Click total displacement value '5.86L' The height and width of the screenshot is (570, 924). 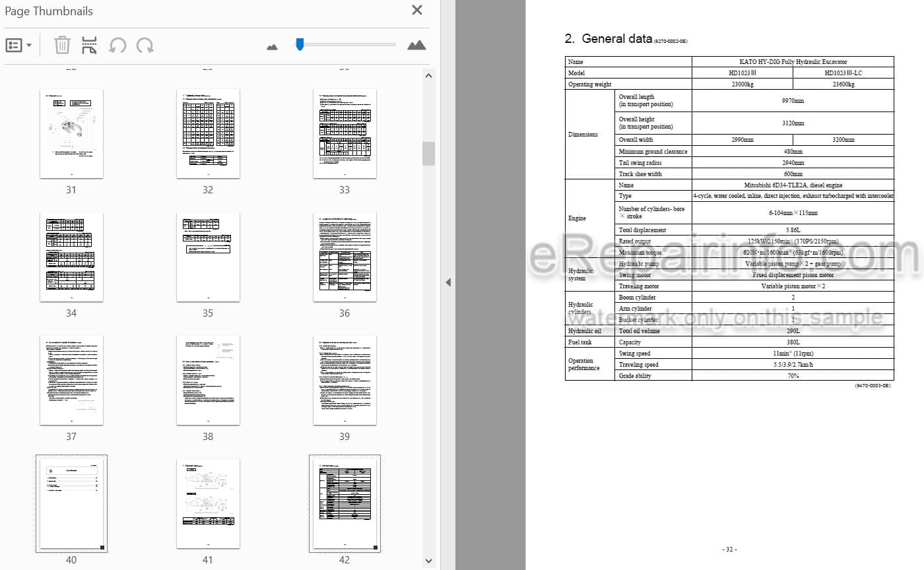[793, 230]
